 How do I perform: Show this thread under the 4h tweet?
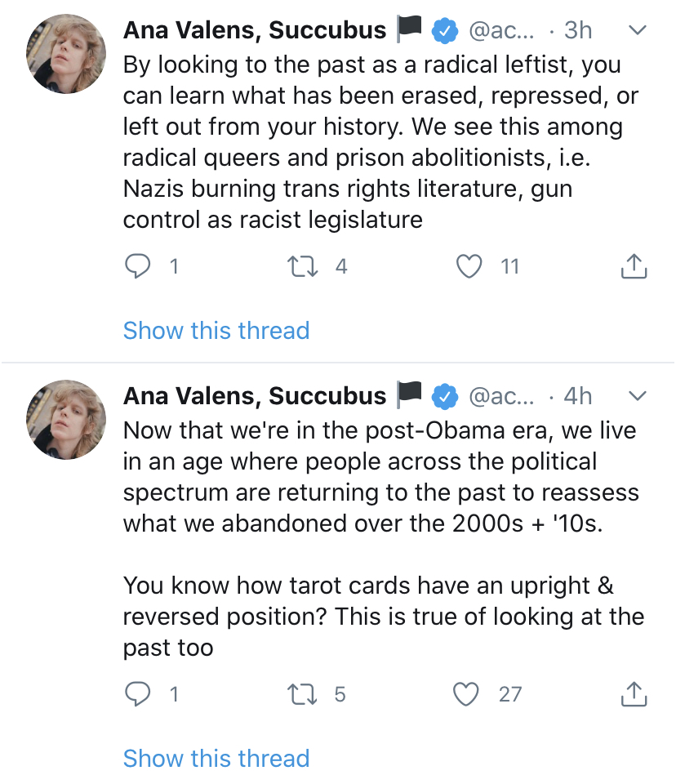216,758
